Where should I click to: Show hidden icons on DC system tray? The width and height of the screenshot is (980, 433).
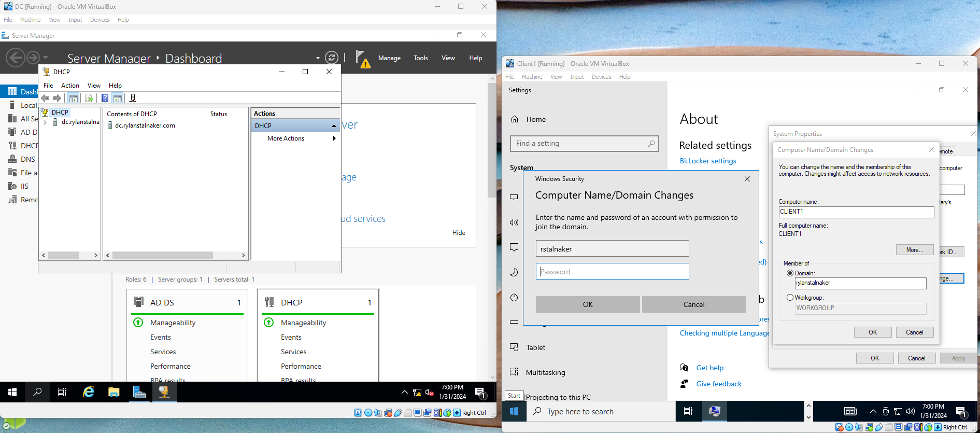(x=405, y=392)
